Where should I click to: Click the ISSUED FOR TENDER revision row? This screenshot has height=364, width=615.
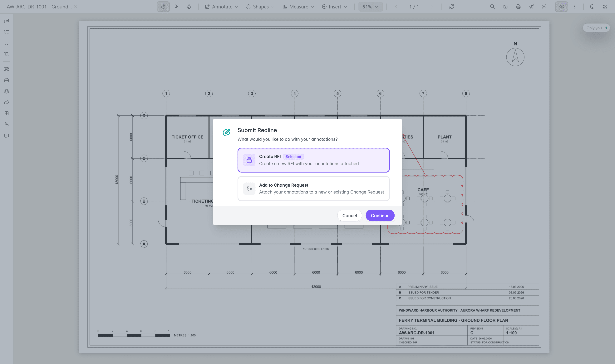(x=467, y=292)
